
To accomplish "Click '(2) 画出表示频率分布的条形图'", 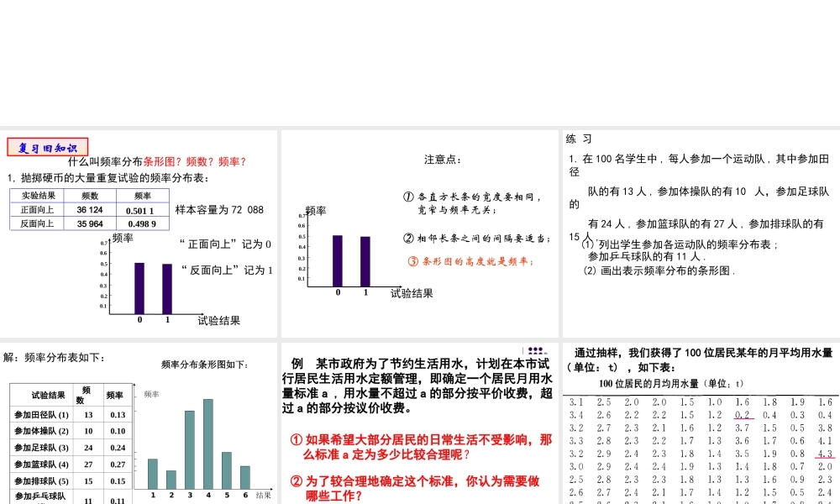I will (x=659, y=271).
